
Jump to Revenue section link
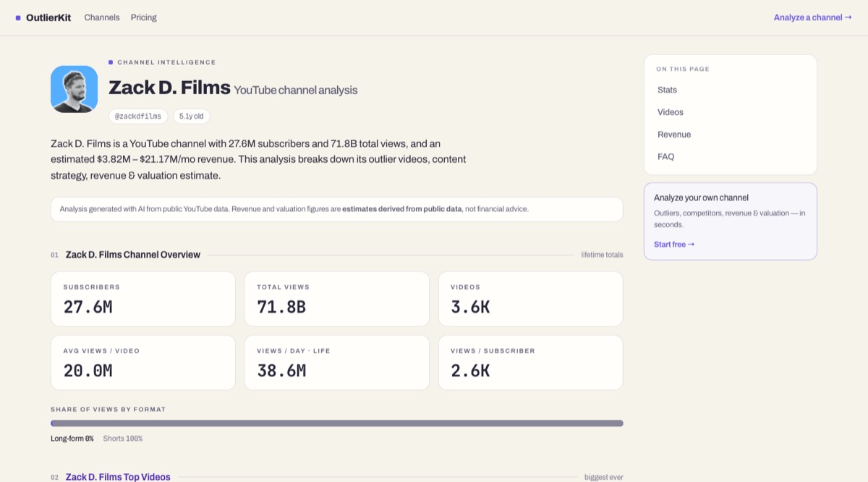point(674,135)
